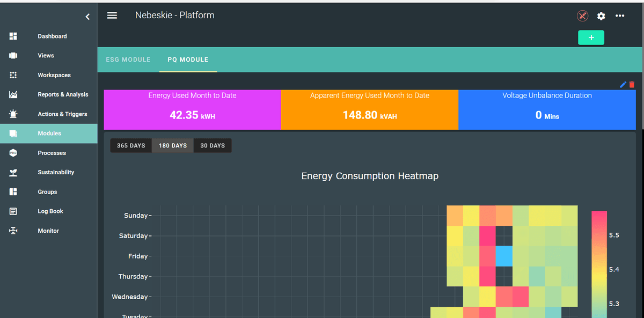Open the hamburger navigation menu

tap(112, 15)
